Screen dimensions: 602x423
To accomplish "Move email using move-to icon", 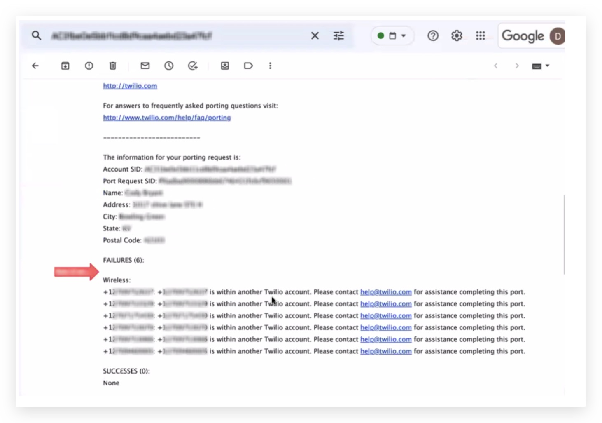I will 225,66.
